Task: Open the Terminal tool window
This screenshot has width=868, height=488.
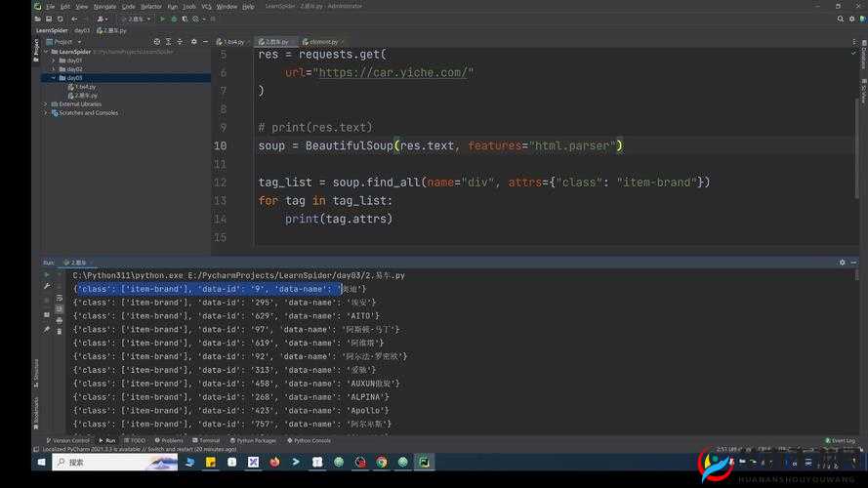Action: click(206, 441)
